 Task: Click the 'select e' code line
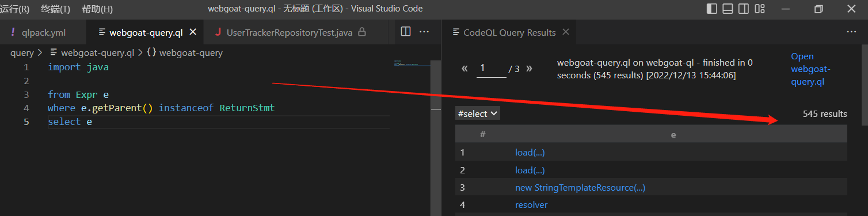click(x=70, y=122)
